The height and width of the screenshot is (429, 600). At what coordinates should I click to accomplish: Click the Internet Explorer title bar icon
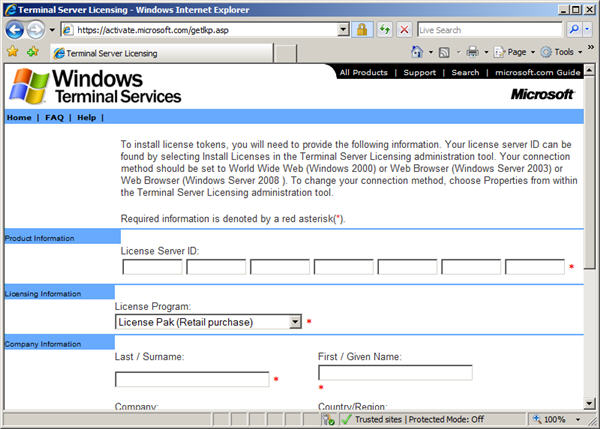pos(10,9)
